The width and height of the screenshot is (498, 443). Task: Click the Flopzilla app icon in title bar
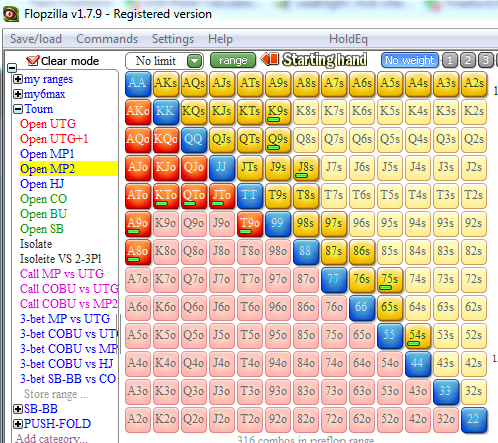click(11, 14)
